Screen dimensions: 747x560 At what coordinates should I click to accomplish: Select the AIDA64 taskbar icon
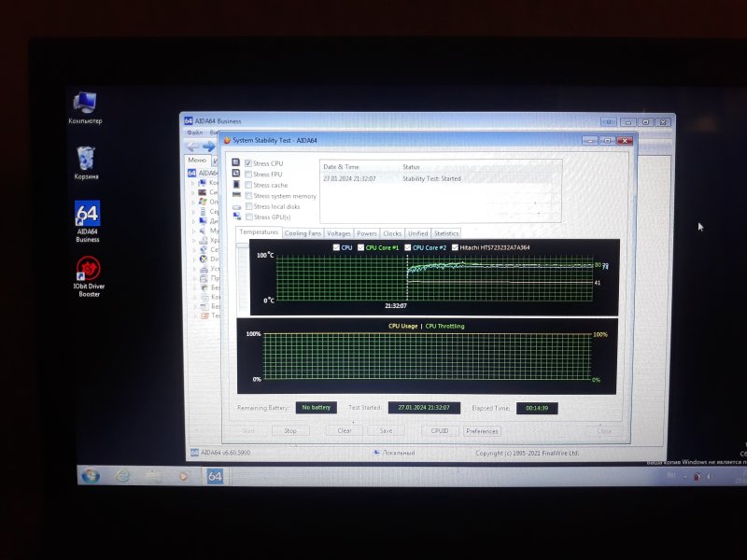[x=215, y=476]
